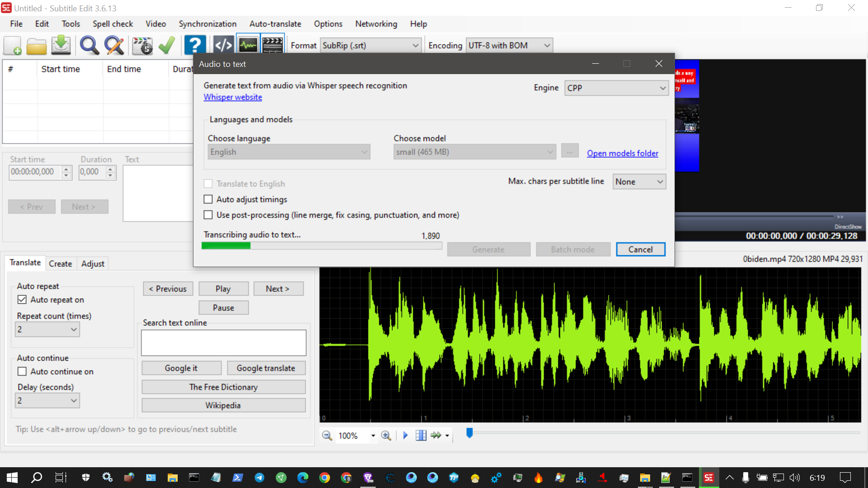The height and width of the screenshot is (488, 868).
Task: Enable Auto adjust timings
Action: click(x=208, y=199)
